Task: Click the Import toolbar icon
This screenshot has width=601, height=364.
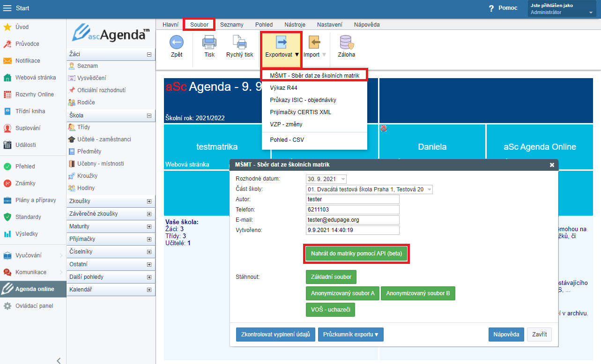Action: (315, 43)
